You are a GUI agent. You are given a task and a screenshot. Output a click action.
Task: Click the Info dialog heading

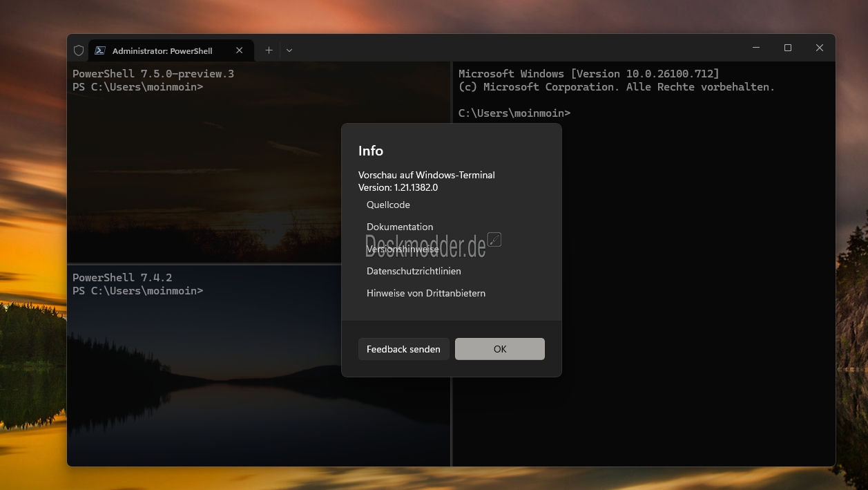371,151
